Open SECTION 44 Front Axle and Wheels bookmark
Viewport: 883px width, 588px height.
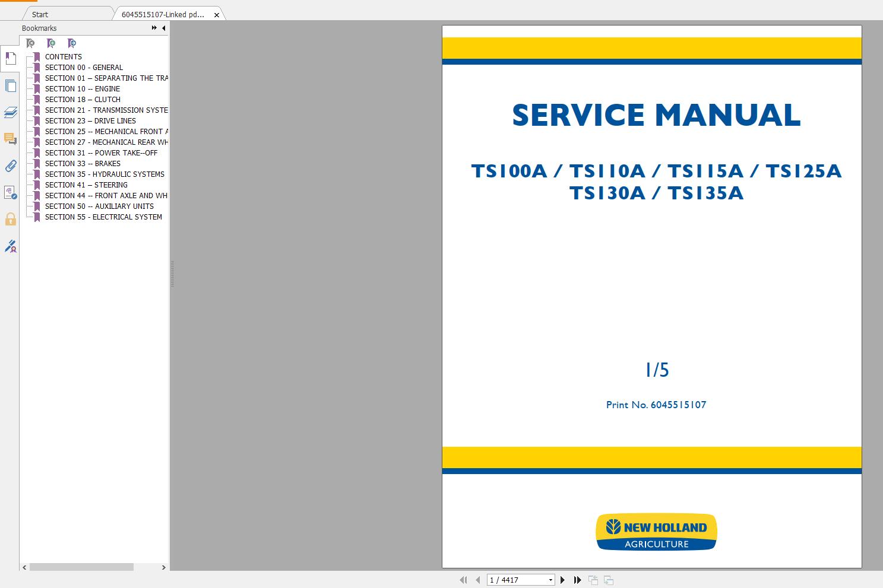(x=106, y=196)
